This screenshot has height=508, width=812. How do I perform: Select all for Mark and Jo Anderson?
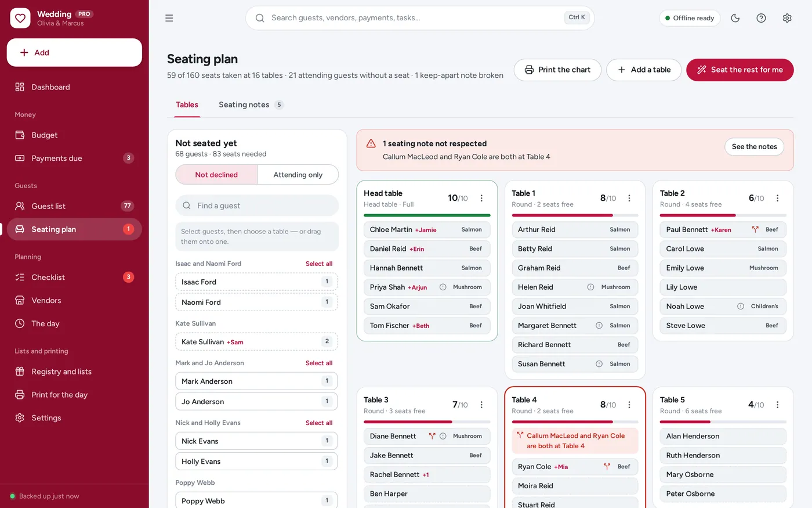click(319, 363)
